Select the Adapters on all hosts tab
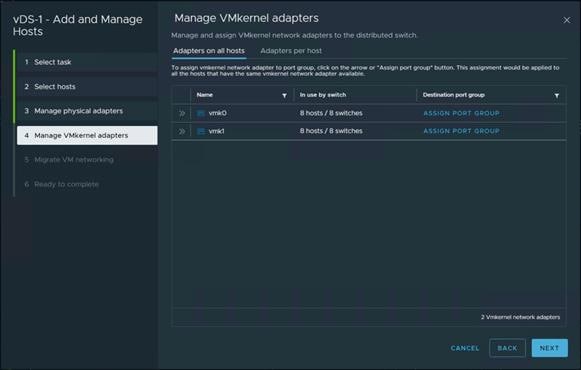The image size is (581, 370). point(209,51)
